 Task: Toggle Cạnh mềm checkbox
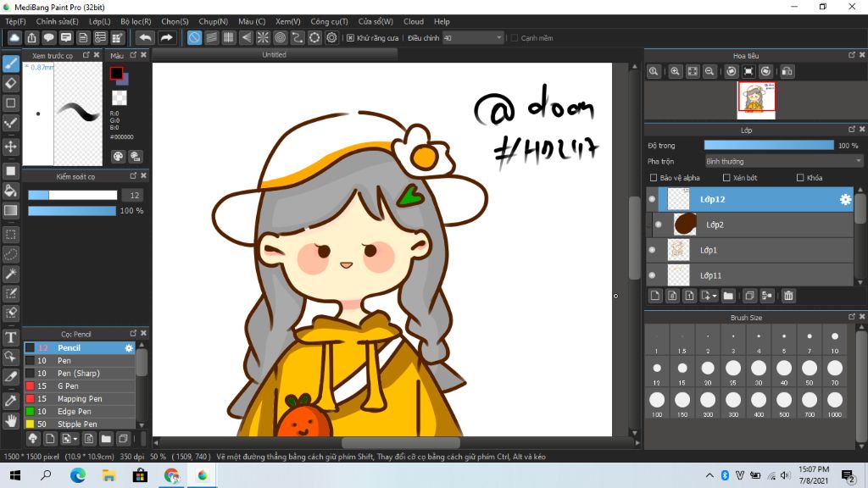tap(515, 37)
